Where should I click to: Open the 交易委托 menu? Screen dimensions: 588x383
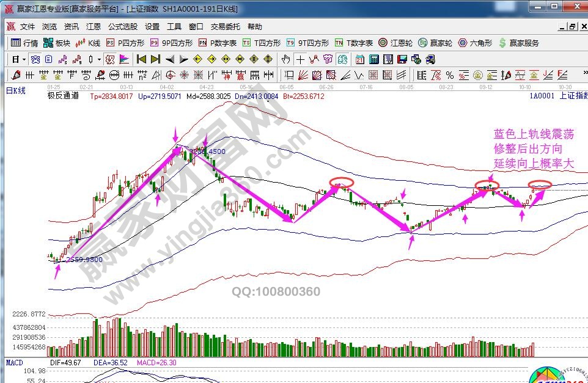click(x=226, y=27)
